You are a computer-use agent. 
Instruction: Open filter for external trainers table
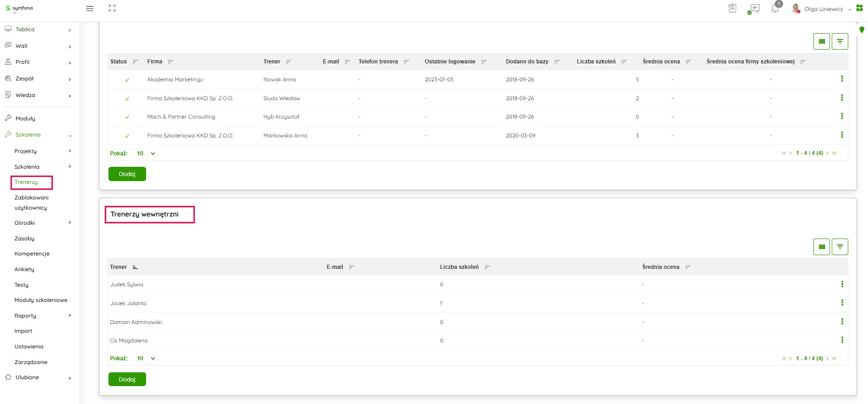840,41
